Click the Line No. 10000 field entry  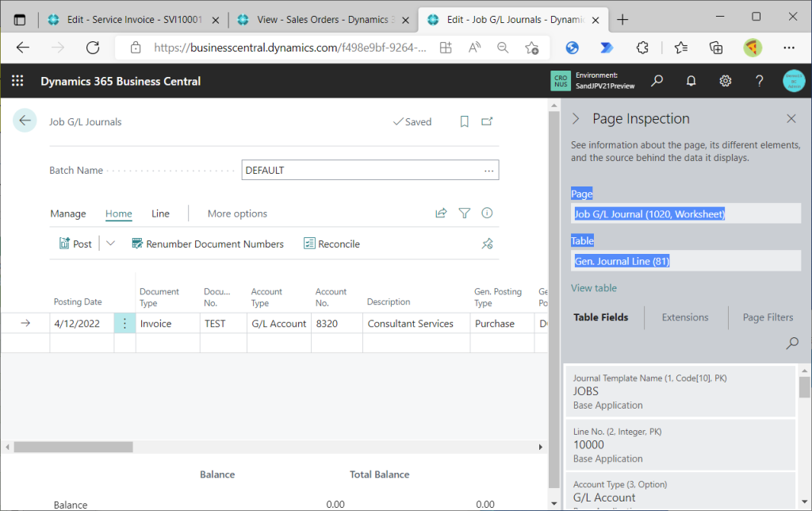[680, 444]
